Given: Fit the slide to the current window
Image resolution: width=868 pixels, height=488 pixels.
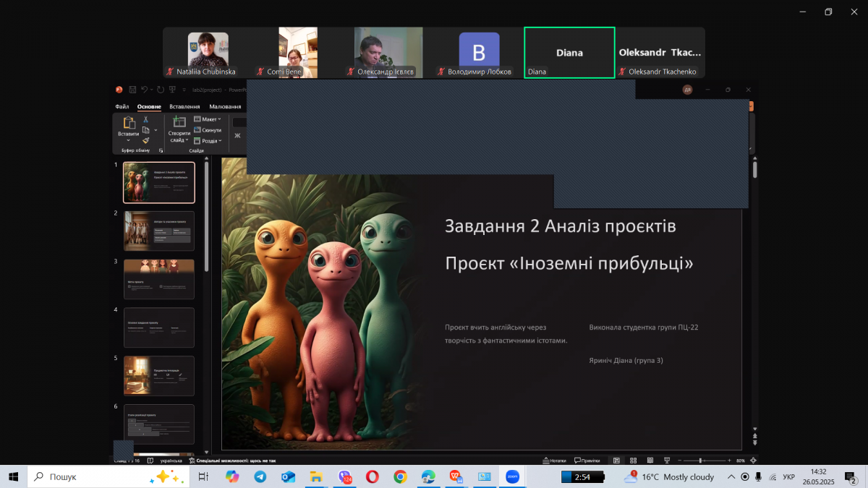Looking at the screenshot, I should 754,461.
